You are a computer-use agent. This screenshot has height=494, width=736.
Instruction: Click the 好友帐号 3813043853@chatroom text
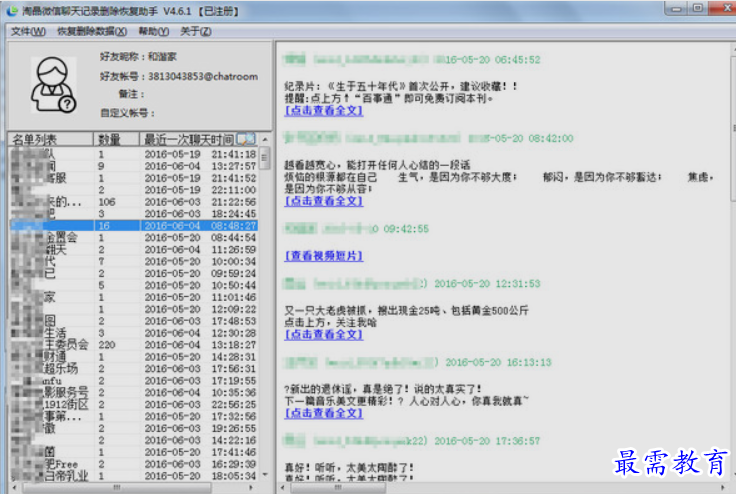point(178,77)
